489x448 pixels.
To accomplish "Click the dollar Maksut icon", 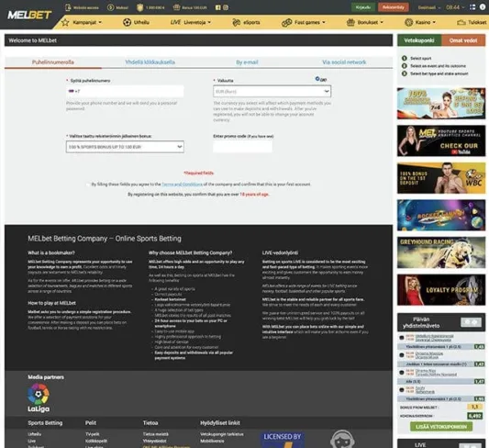I will [x=110, y=7].
